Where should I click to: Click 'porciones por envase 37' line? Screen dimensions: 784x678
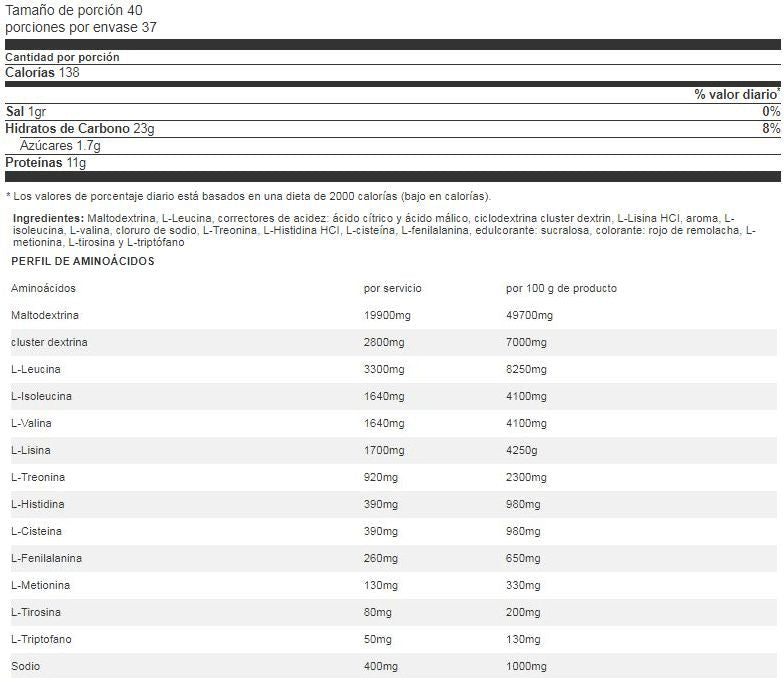tap(80, 27)
